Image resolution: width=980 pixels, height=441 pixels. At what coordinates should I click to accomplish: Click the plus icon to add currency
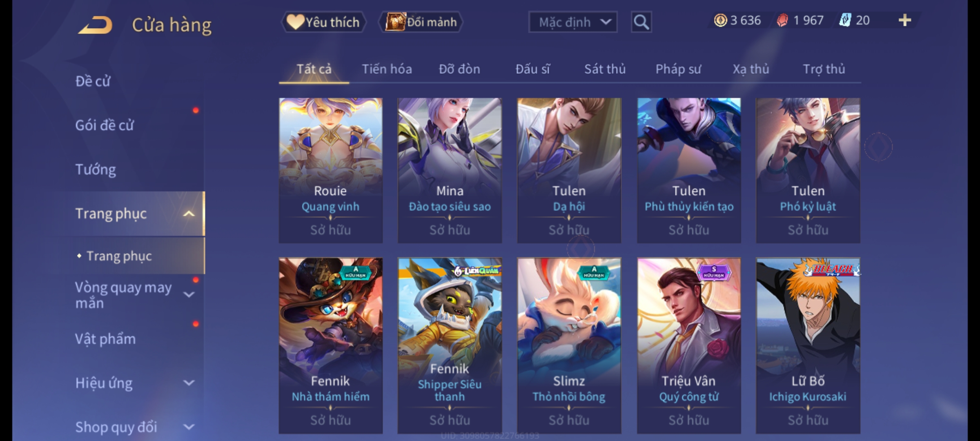pos(905,20)
